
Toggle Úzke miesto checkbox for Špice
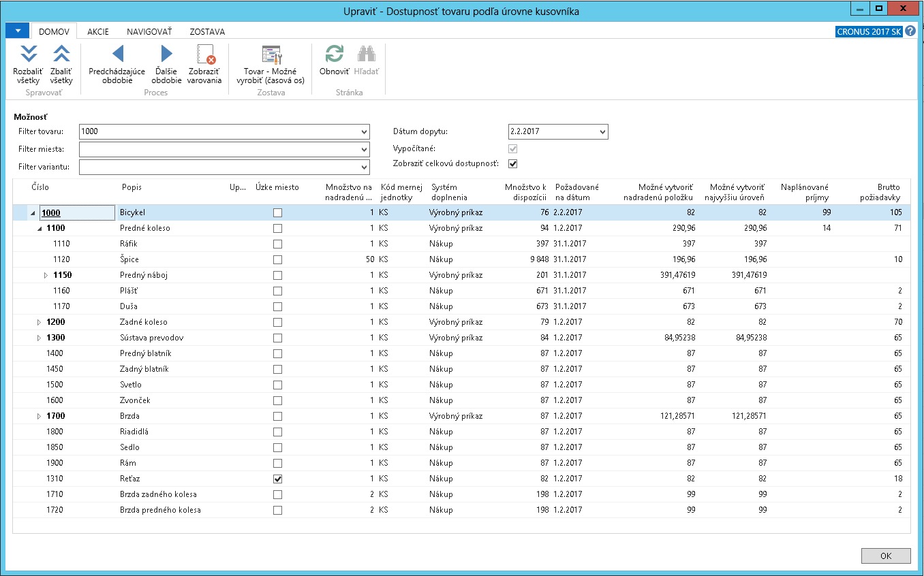(x=277, y=259)
